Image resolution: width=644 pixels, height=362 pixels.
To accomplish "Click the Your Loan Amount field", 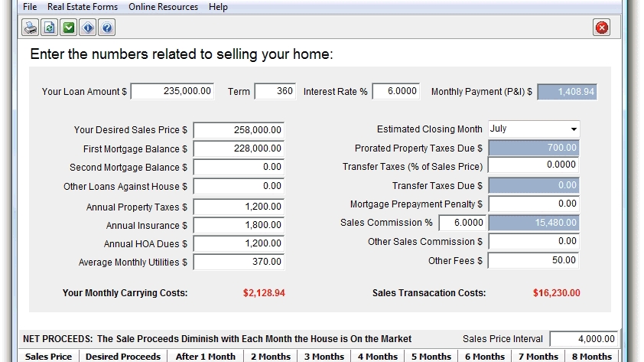I will [172, 92].
